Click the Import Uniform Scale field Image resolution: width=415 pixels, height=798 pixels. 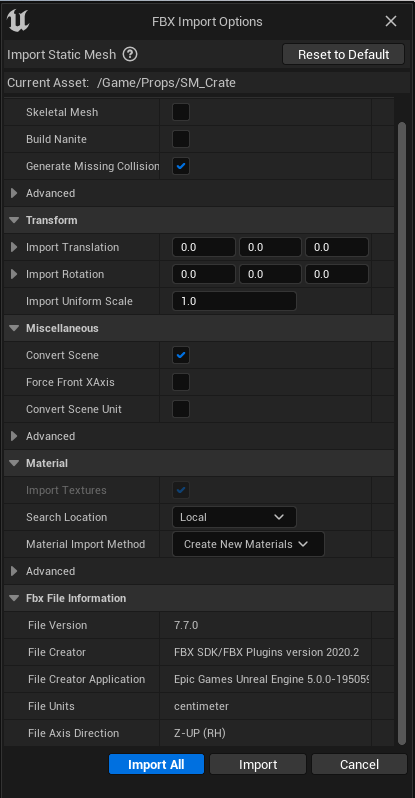point(234,301)
